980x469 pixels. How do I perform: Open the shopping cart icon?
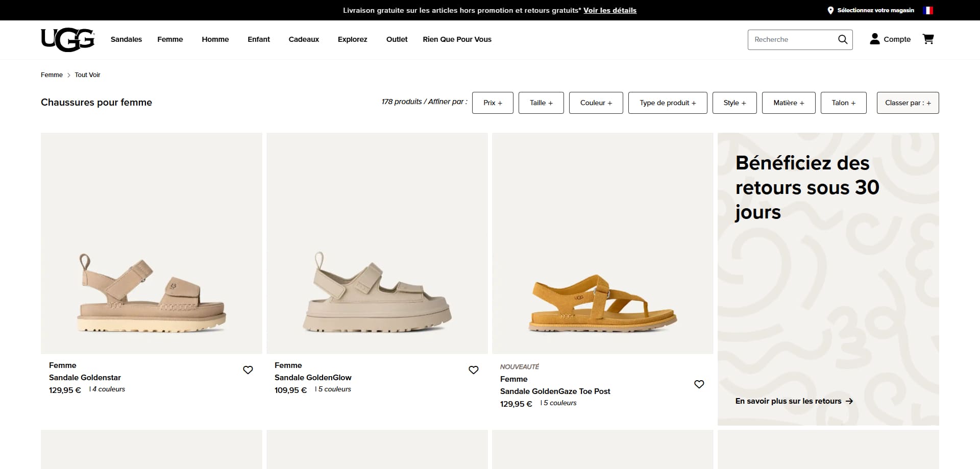(928, 39)
